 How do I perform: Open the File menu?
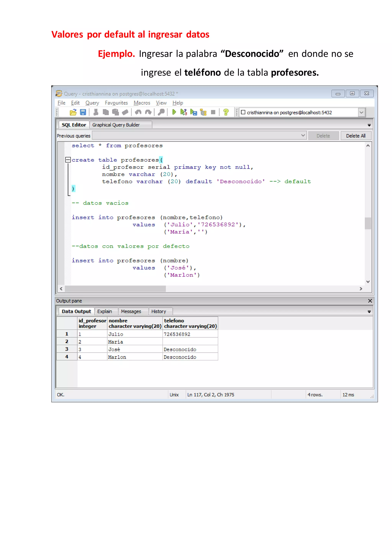pyautogui.click(x=62, y=103)
